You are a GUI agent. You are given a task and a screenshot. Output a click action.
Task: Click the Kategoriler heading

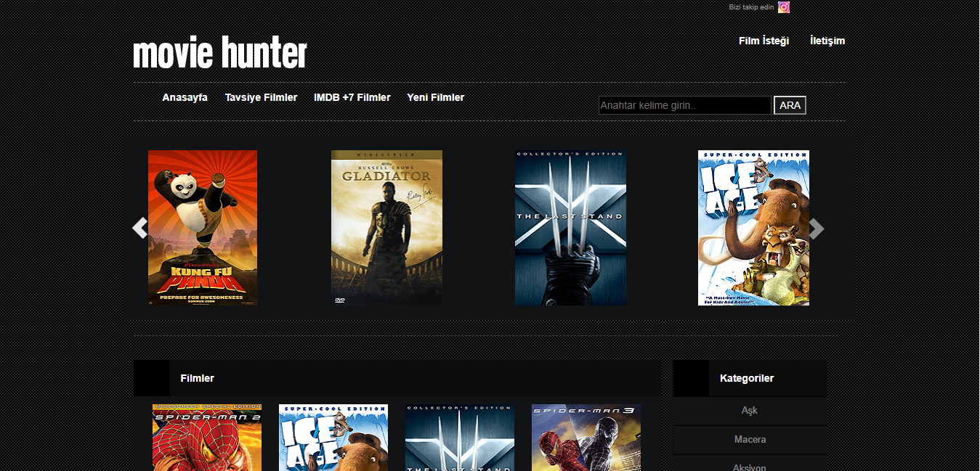747,378
